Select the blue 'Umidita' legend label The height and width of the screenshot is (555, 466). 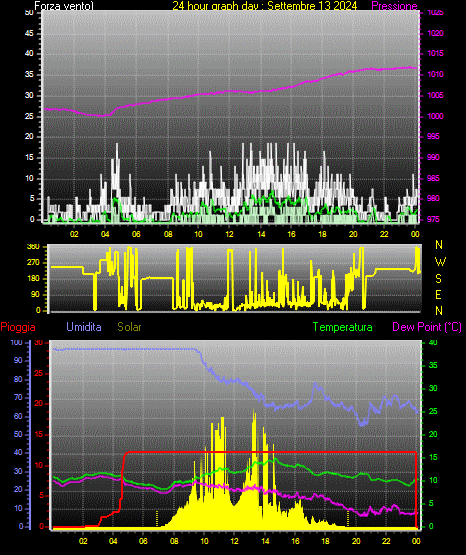coord(84,327)
